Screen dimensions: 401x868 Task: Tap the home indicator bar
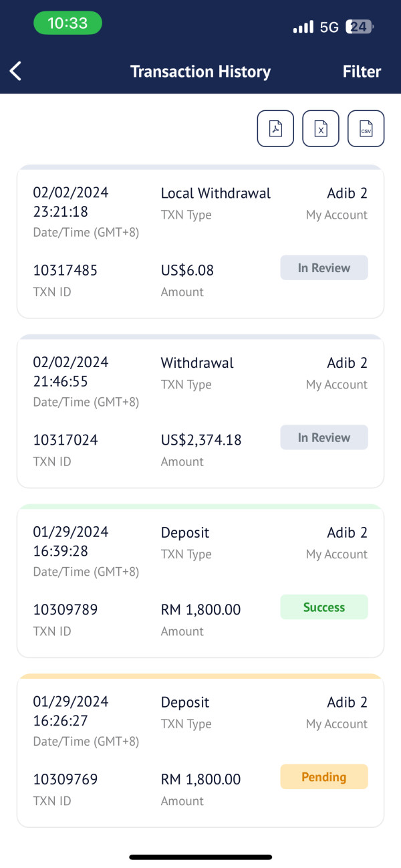tap(200, 857)
